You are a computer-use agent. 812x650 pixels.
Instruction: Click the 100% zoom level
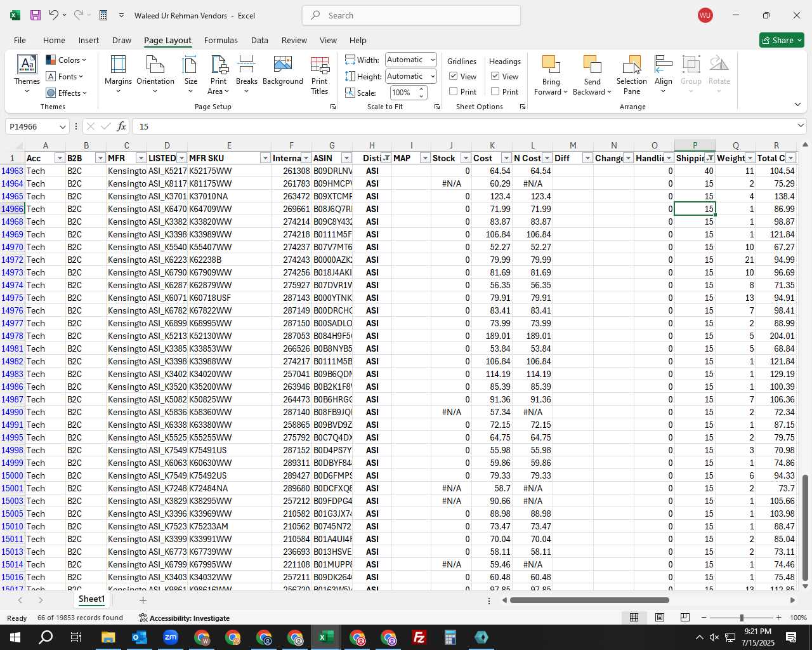(798, 618)
